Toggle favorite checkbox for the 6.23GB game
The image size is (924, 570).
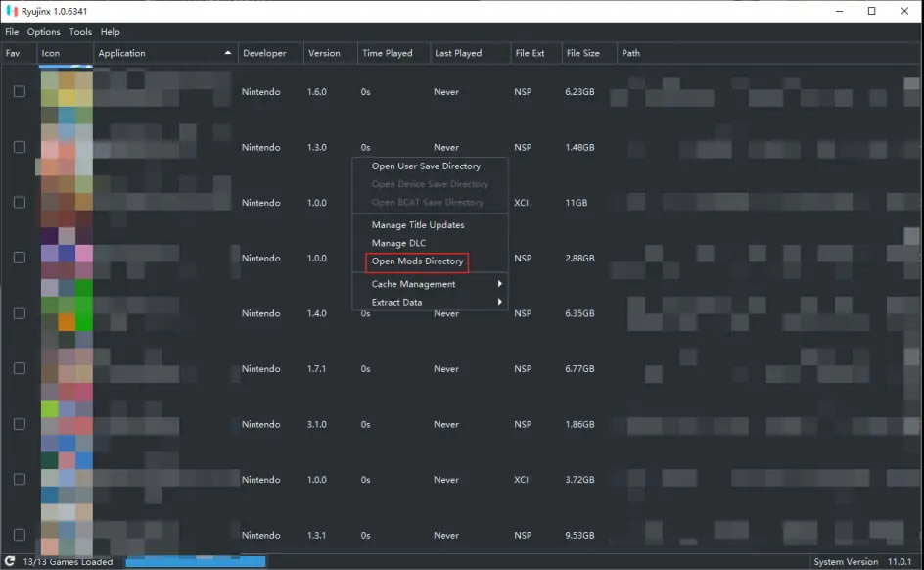click(19, 92)
